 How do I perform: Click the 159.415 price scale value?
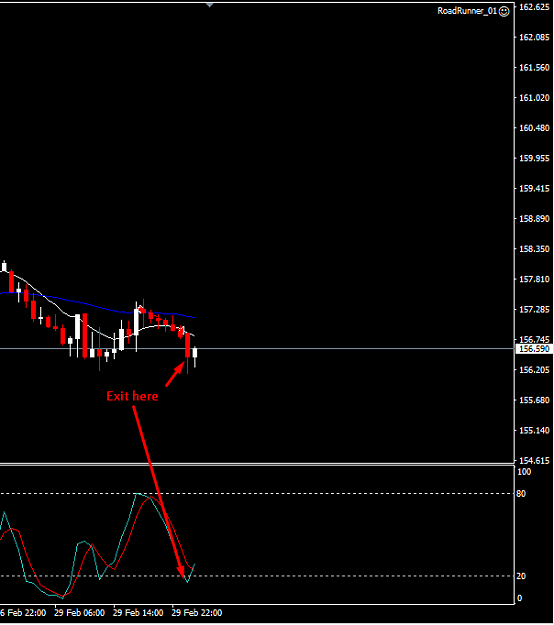534,189
